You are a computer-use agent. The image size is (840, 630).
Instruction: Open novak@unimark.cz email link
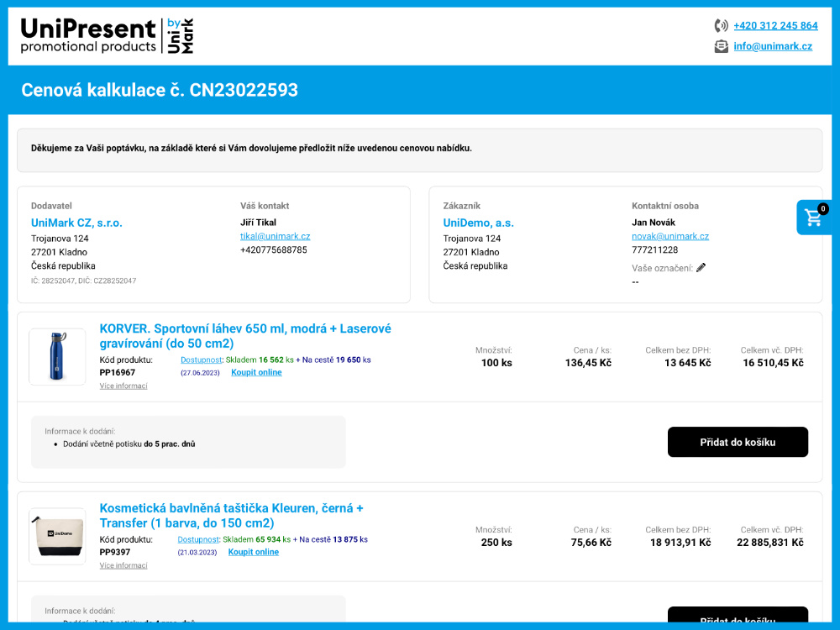[670, 236]
